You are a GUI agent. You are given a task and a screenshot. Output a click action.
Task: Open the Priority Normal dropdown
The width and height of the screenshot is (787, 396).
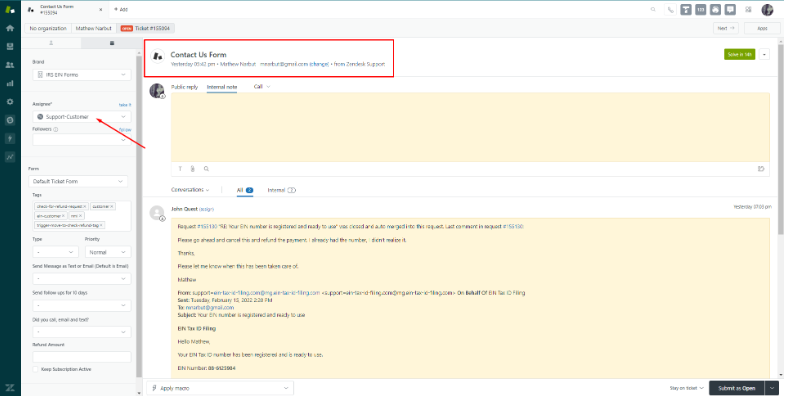click(108, 252)
